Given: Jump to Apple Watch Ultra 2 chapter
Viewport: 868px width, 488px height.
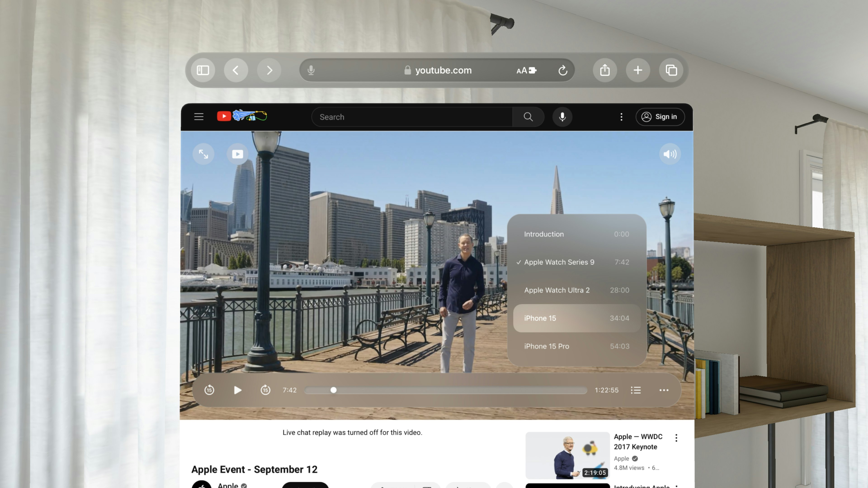Looking at the screenshot, I should 577,290.
